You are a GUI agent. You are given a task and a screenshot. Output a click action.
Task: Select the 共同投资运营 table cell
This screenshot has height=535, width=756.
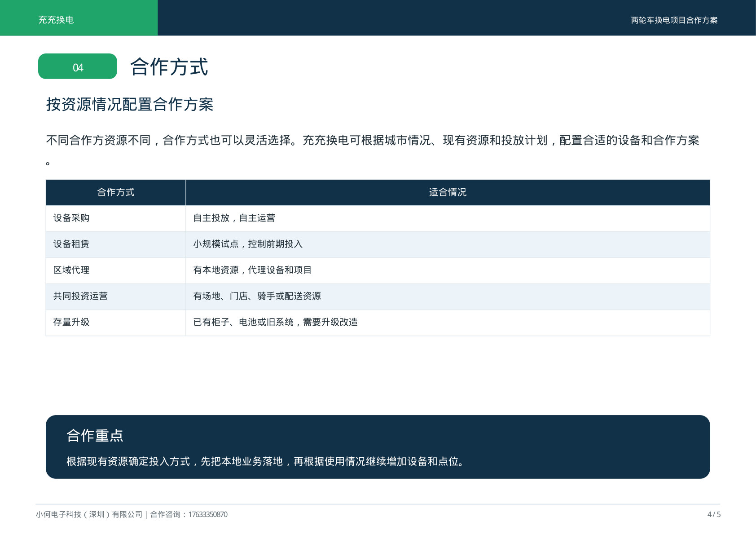[x=116, y=296]
